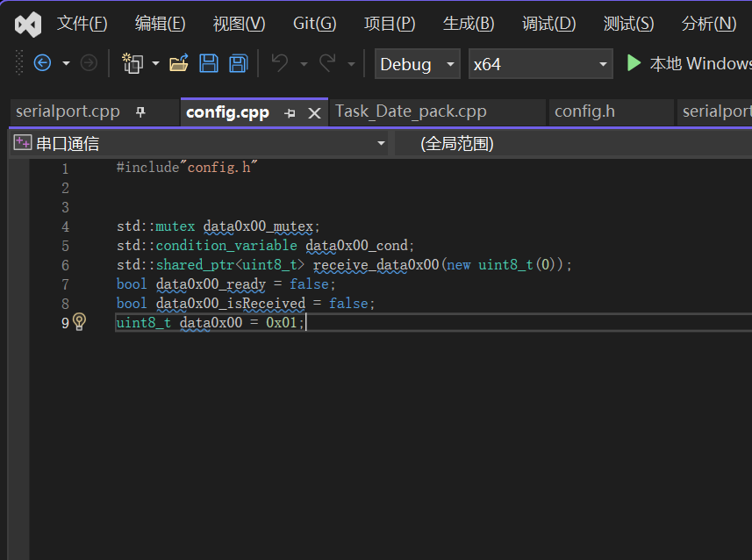Click line number 1 in the gutter

coord(65,169)
